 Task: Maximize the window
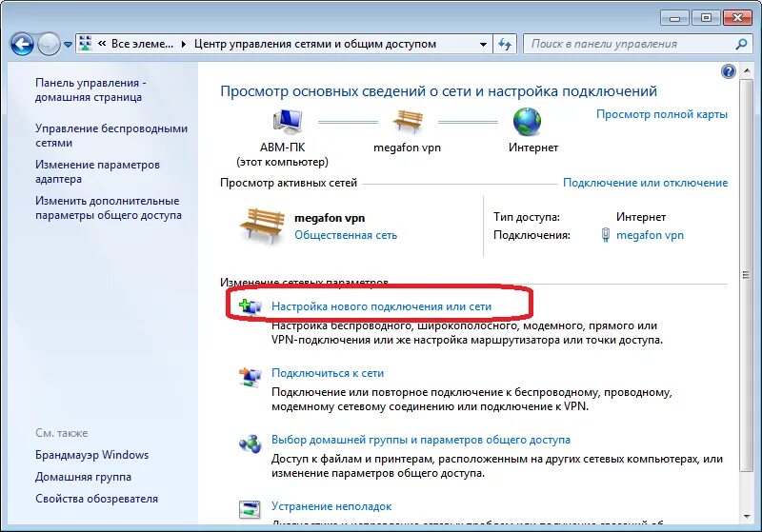[706, 18]
